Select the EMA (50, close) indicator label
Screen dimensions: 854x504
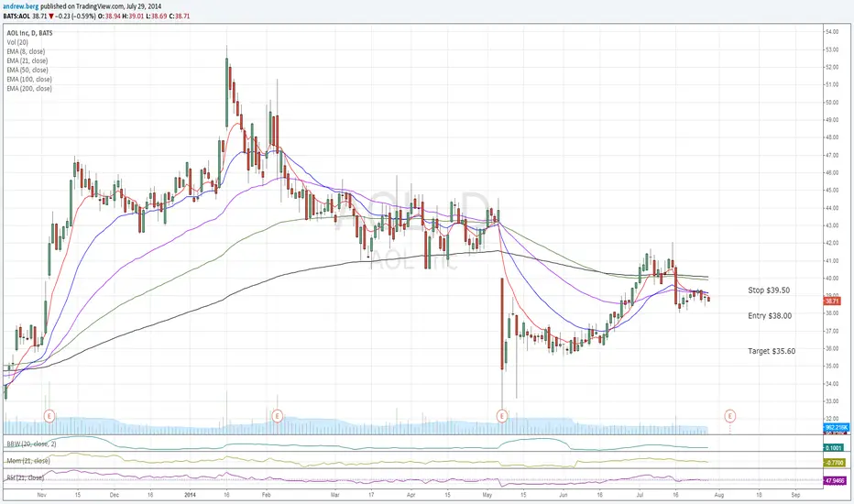tap(27, 71)
